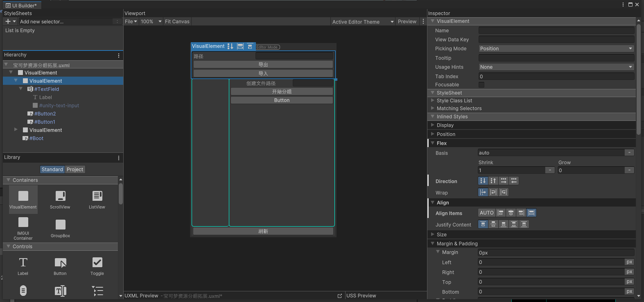Click the 开始分组 button in canvas
644x302 pixels.
[282, 92]
